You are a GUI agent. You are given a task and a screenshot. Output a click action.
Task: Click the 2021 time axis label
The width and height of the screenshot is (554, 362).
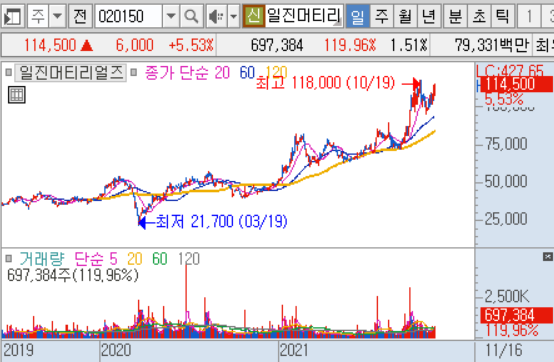[294, 351]
